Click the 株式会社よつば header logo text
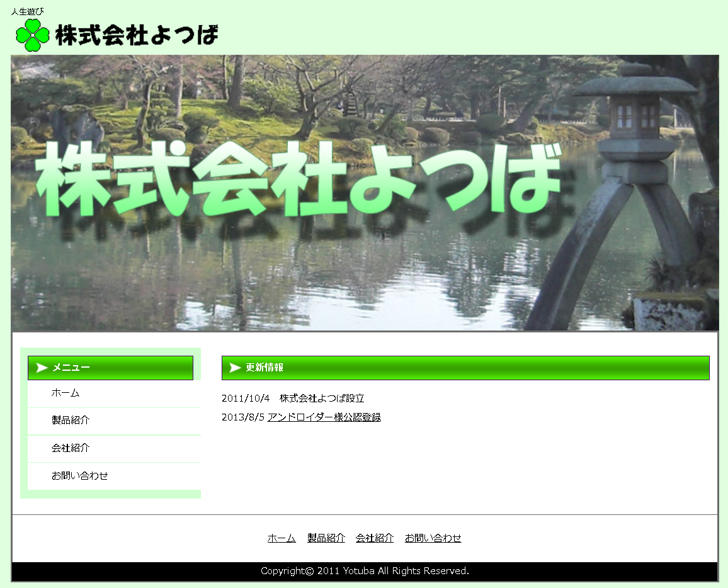728x588 pixels. (x=136, y=35)
